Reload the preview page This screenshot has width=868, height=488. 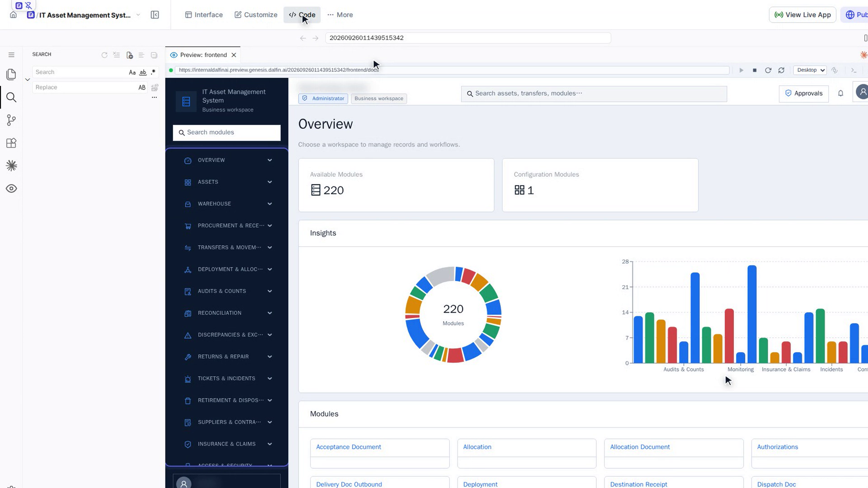pyautogui.click(x=768, y=70)
